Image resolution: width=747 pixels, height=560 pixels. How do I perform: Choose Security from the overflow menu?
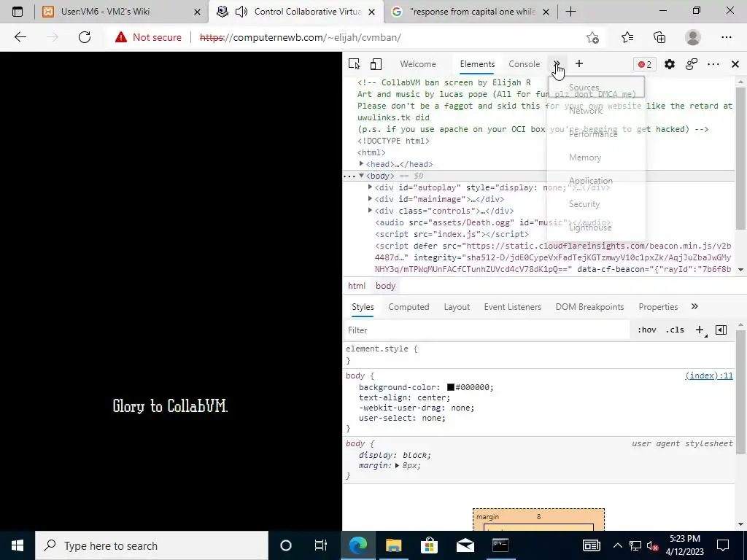coord(596,204)
